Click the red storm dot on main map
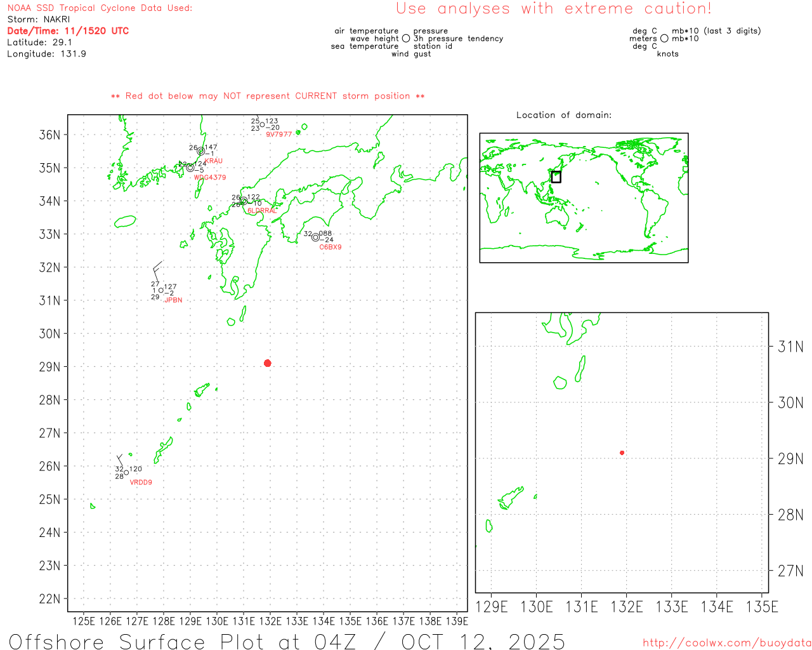812x650 pixels. click(x=268, y=363)
